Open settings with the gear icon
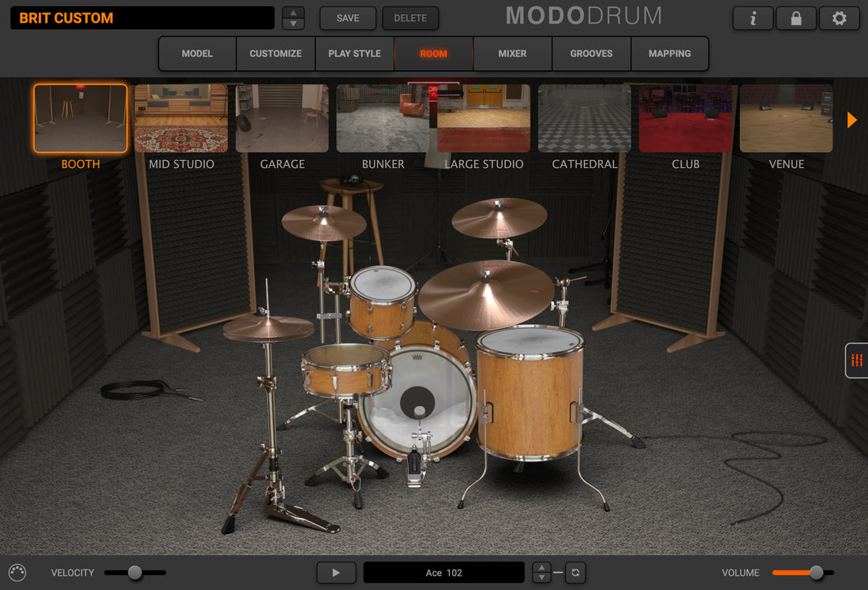This screenshot has width=868, height=590. 840,18
